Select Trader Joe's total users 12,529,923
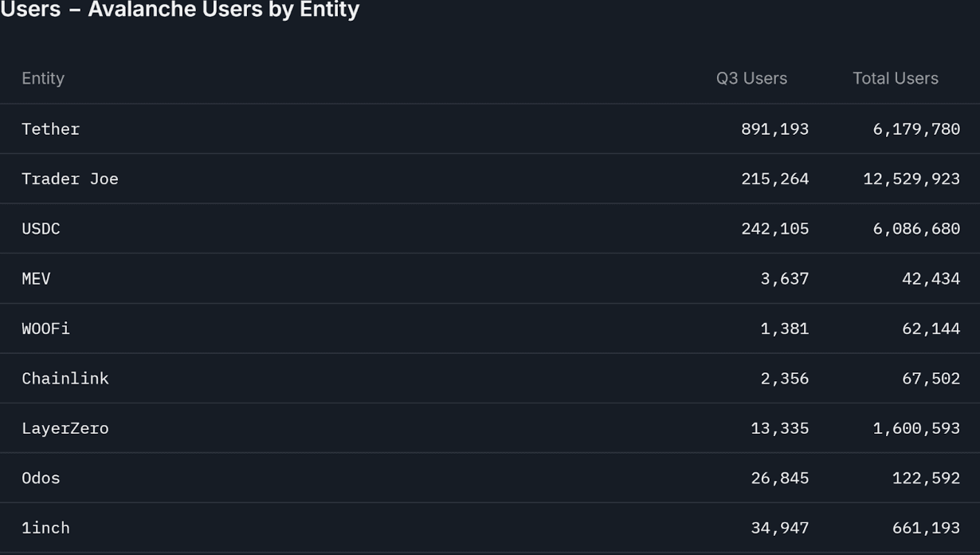Image resolution: width=980 pixels, height=555 pixels. (911, 179)
